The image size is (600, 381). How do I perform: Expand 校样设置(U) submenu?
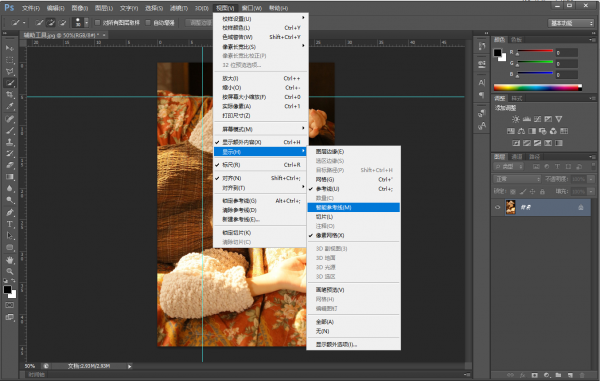click(x=260, y=18)
